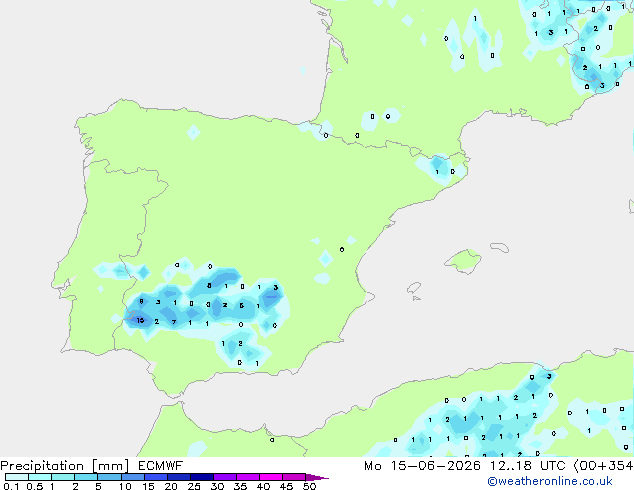Image resolution: width=634 pixels, height=490 pixels.
Task: Click the 'UTC' label
Action: point(553,466)
